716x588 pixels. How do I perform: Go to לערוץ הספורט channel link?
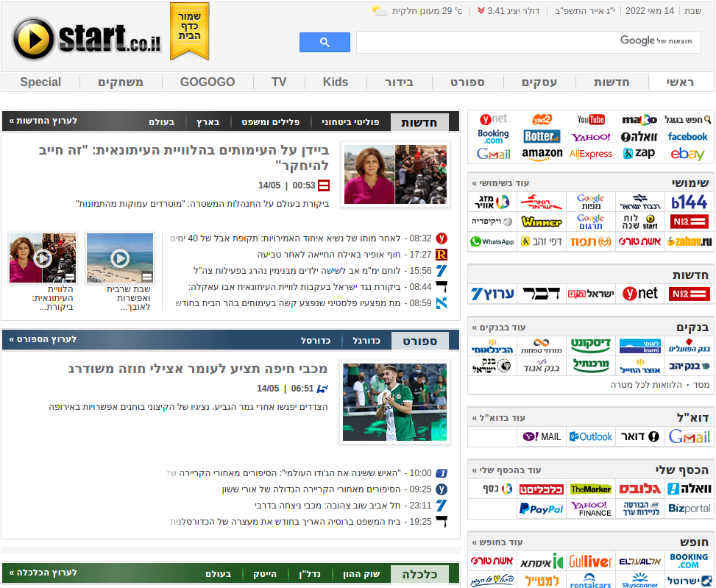[x=43, y=340]
